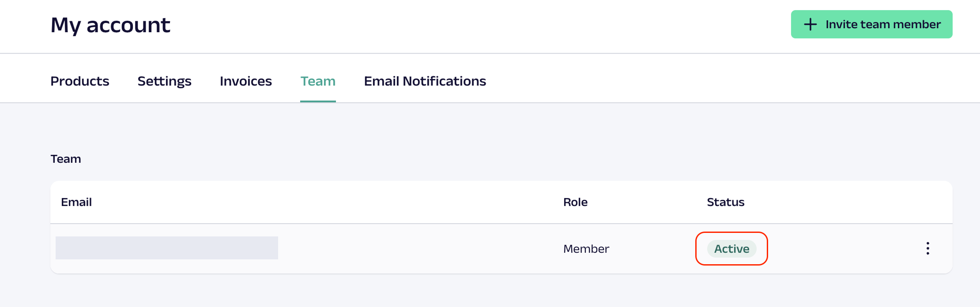
Task: Click the Team section heading above the table
Action: (66, 159)
